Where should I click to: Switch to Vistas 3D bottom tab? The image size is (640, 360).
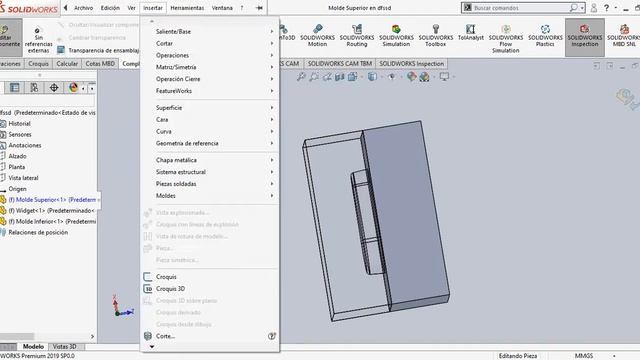pyautogui.click(x=64, y=347)
